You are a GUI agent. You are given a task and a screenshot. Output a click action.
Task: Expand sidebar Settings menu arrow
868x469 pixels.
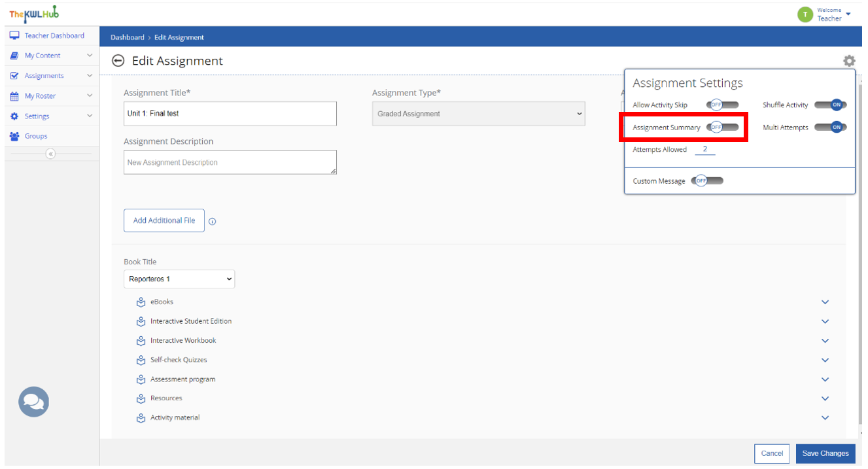pos(90,116)
